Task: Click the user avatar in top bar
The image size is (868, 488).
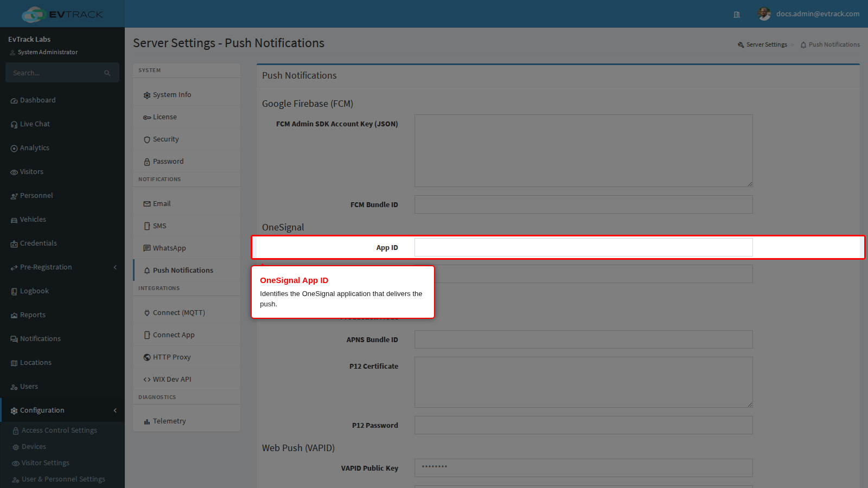Action: point(764,14)
